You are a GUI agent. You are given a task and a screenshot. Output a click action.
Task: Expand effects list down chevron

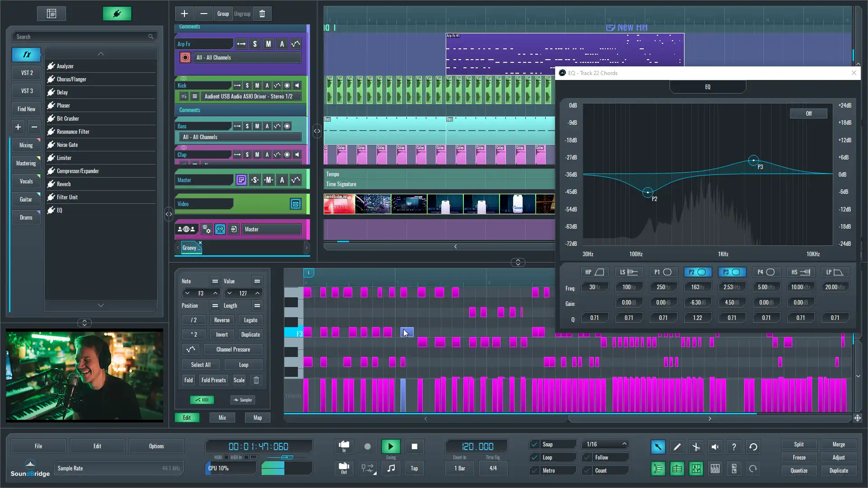[101, 305]
